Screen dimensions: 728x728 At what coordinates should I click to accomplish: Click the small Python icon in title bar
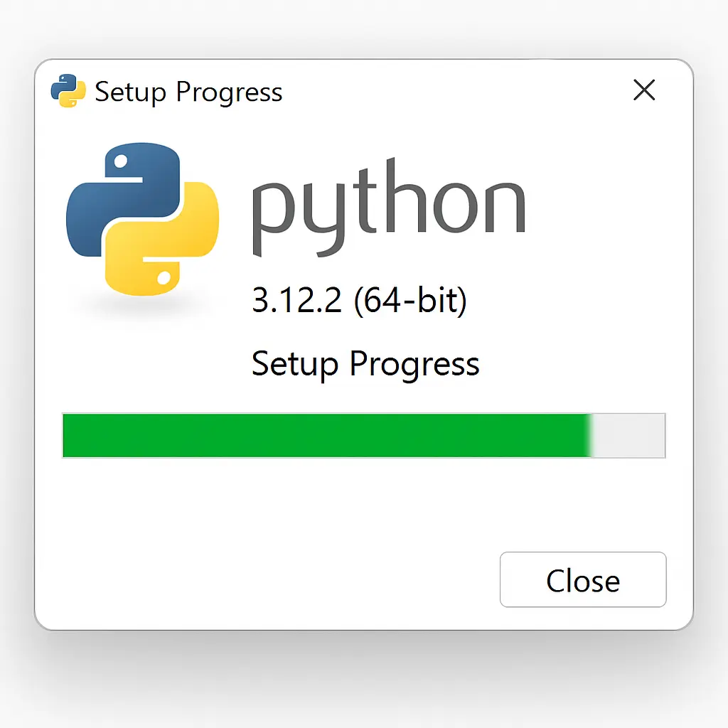coord(68,91)
